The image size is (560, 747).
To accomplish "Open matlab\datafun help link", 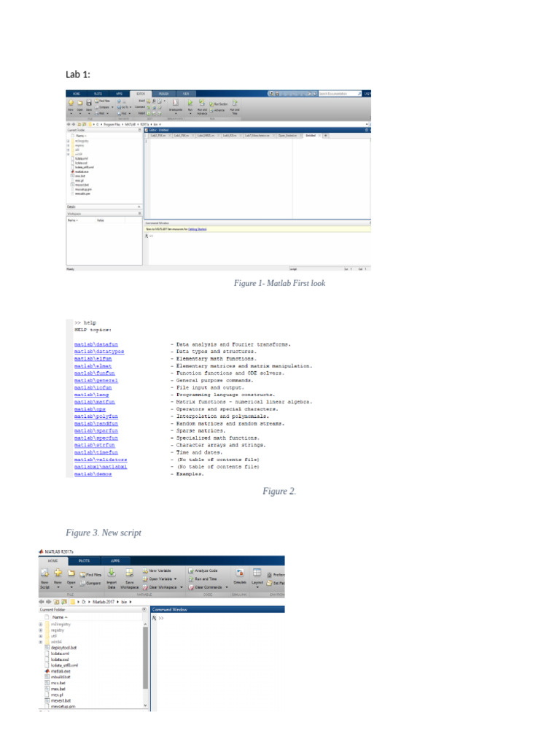I will pos(96,344).
